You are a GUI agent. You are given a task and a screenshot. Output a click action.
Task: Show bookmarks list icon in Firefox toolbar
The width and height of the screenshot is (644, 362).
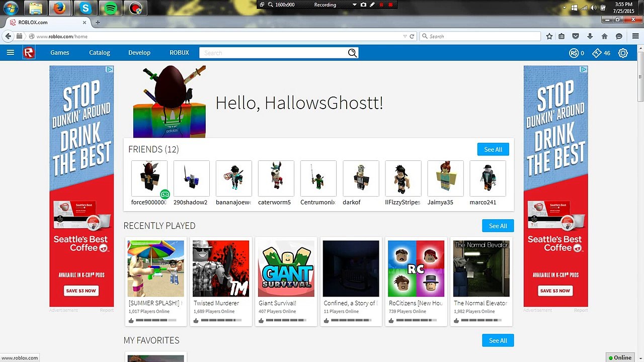tap(561, 36)
